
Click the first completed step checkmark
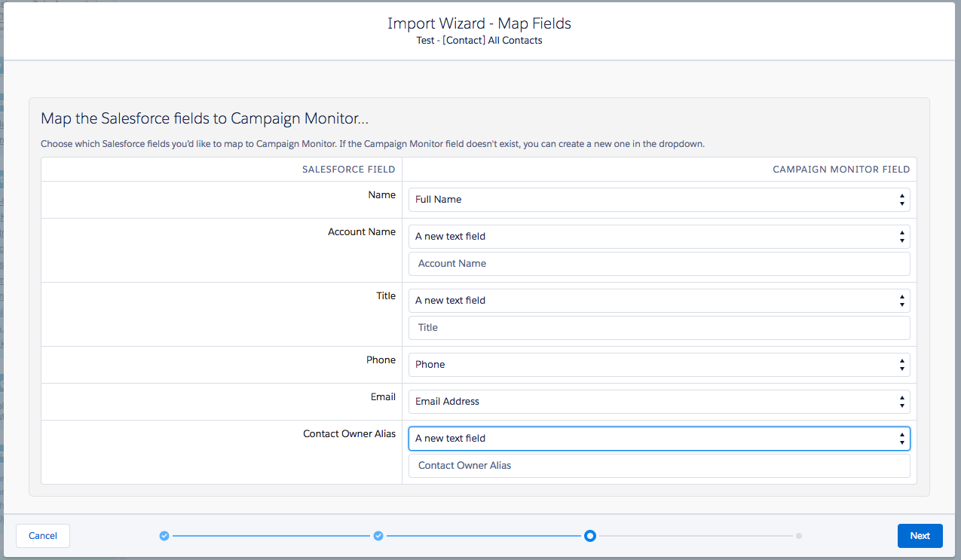click(x=164, y=536)
